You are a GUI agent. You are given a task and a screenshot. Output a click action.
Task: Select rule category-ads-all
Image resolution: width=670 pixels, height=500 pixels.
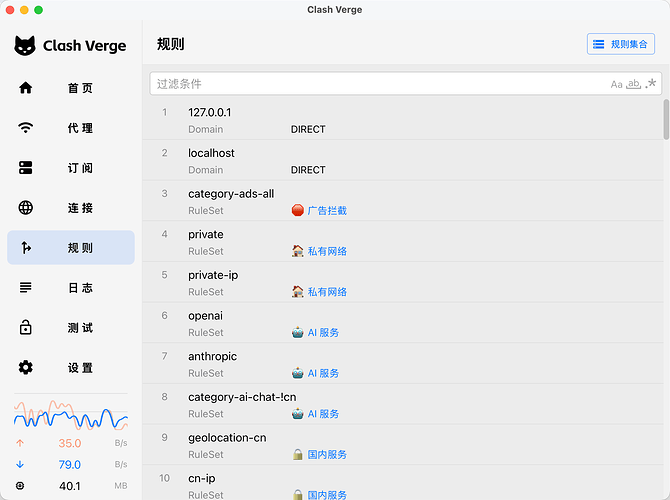pos(403,200)
